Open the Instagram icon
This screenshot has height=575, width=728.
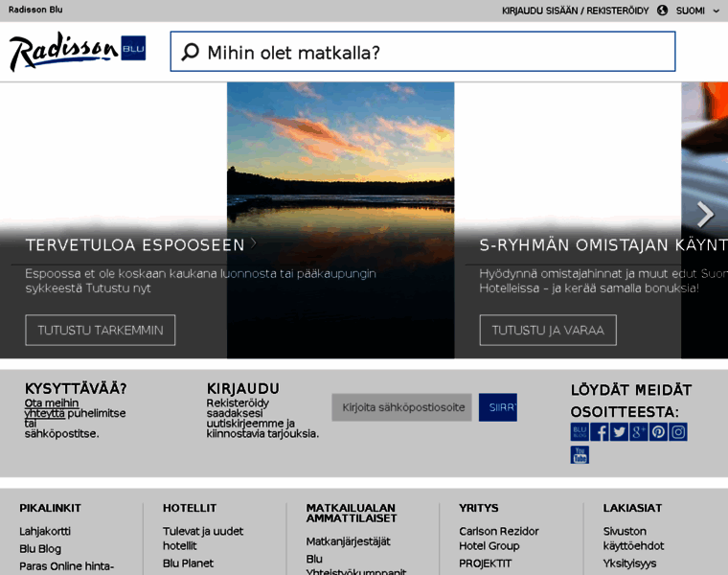[678, 432]
